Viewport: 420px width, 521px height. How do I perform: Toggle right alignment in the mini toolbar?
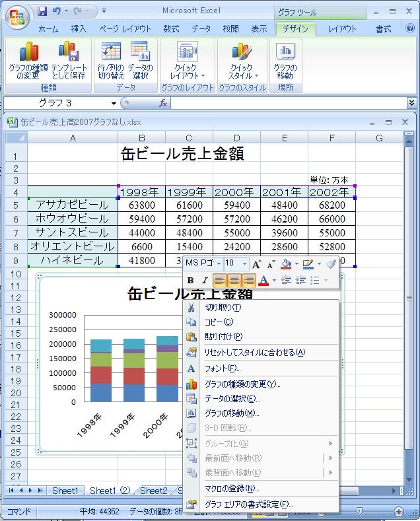(x=248, y=281)
